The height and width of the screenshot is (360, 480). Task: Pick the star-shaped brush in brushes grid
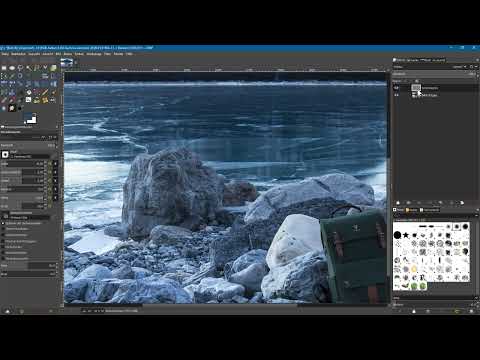tap(406, 235)
